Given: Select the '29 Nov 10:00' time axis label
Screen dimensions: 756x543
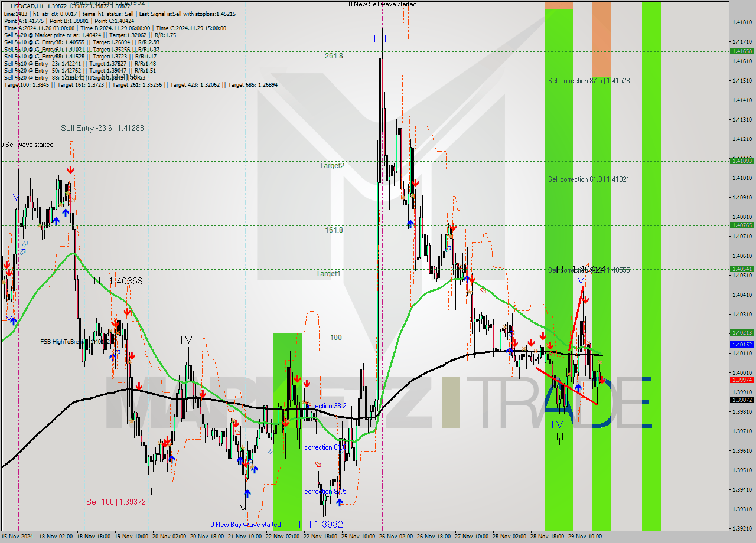Looking at the screenshot, I should tap(585, 537).
